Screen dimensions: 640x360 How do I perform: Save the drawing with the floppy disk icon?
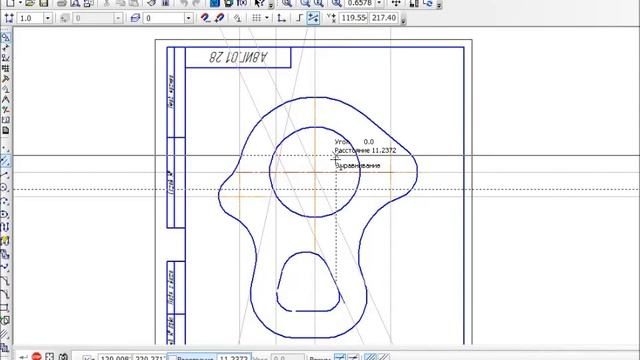[43, 3]
